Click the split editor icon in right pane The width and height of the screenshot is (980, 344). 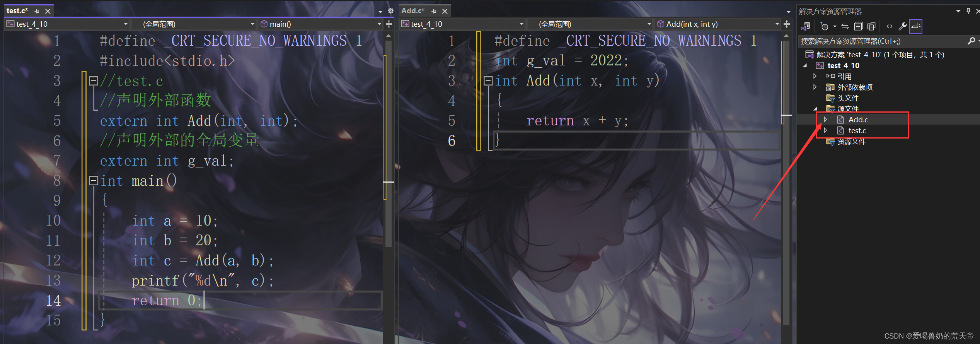click(787, 24)
